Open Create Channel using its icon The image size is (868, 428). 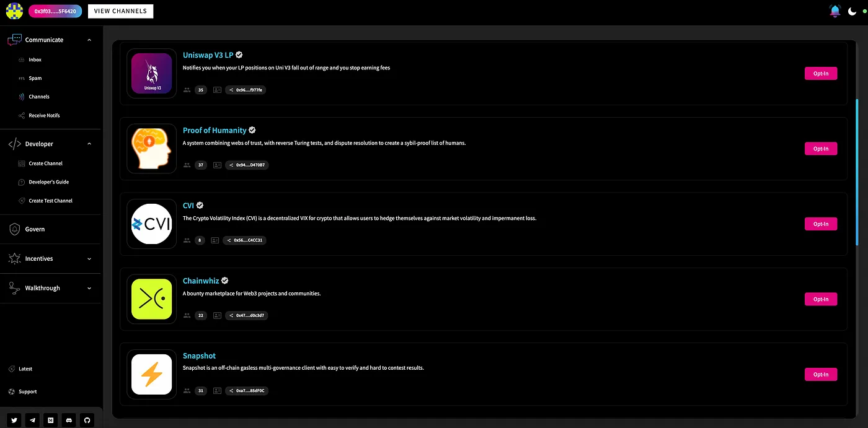coord(22,163)
